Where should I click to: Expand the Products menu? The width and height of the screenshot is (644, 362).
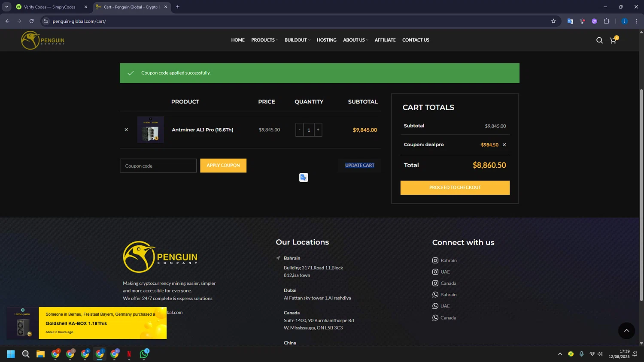tap(264, 40)
